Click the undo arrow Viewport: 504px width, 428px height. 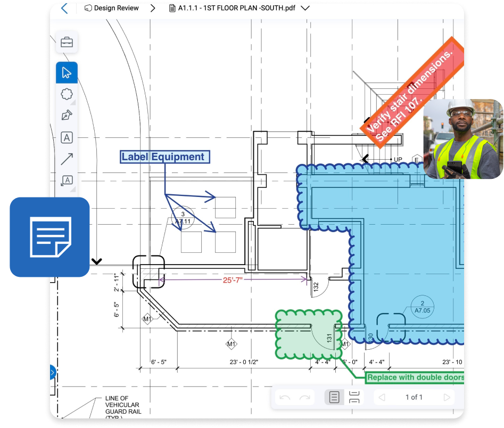coord(285,397)
